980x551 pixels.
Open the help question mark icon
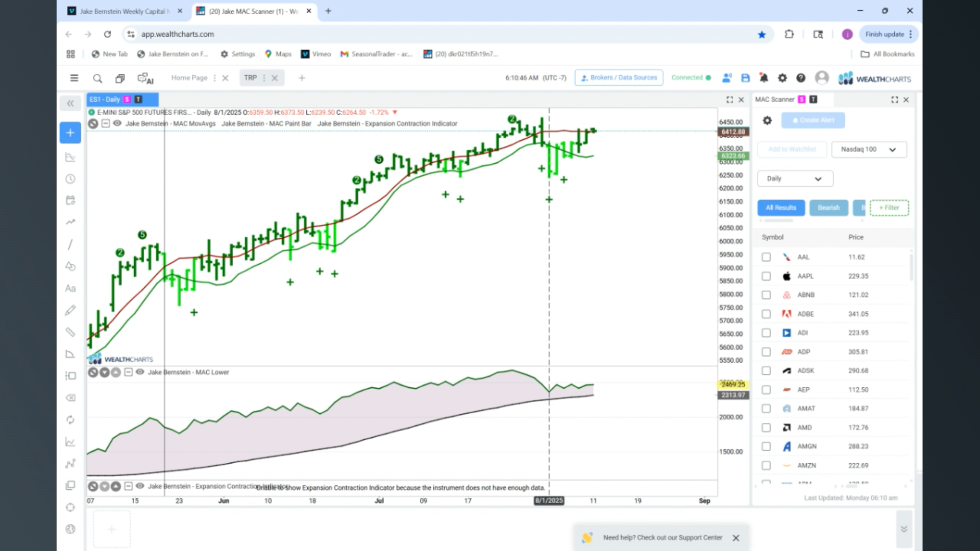[x=801, y=78]
